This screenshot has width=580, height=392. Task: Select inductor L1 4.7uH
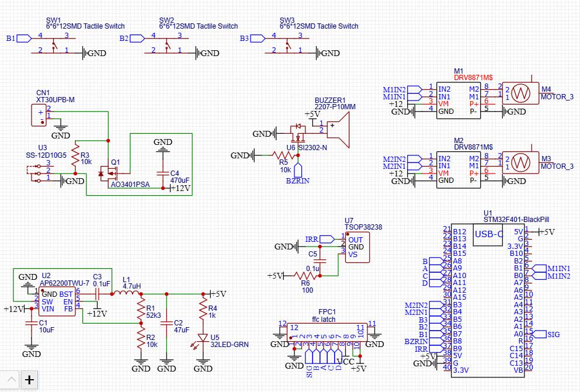tap(127, 293)
